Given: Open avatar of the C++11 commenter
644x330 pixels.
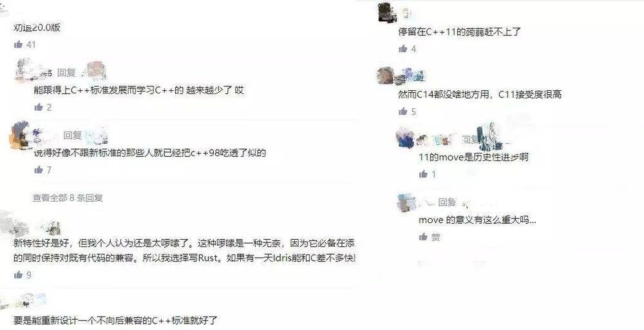Looking at the screenshot, I should tap(387, 12).
